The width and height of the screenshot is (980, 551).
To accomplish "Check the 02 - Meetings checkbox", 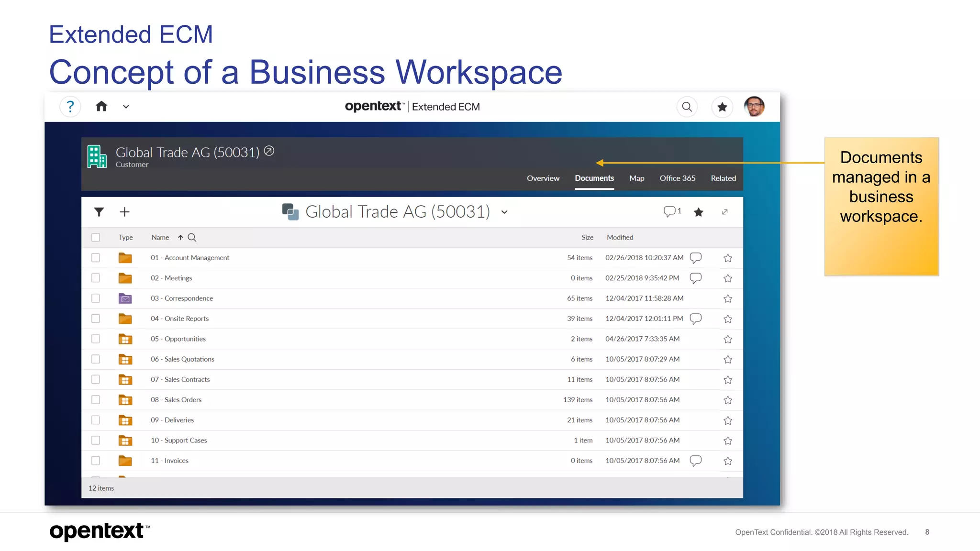I will [96, 278].
